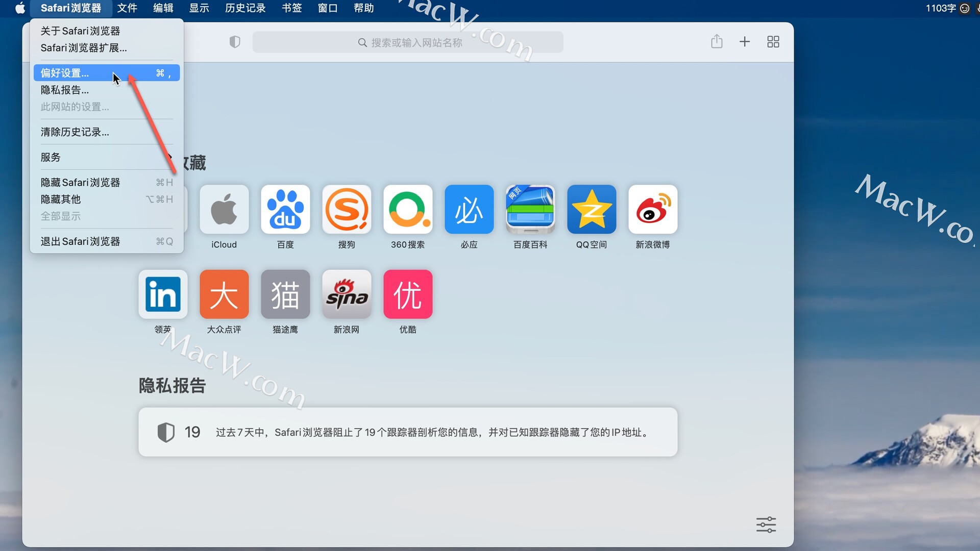The height and width of the screenshot is (551, 980).
Task: Click the privacy shield in the toolbar
Action: pyautogui.click(x=235, y=42)
